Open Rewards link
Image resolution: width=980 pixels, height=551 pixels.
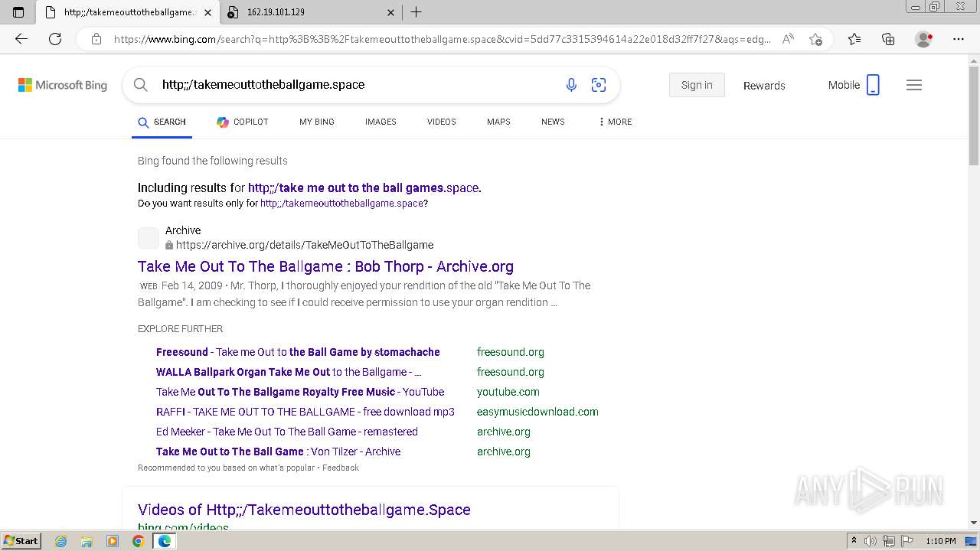[764, 86]
